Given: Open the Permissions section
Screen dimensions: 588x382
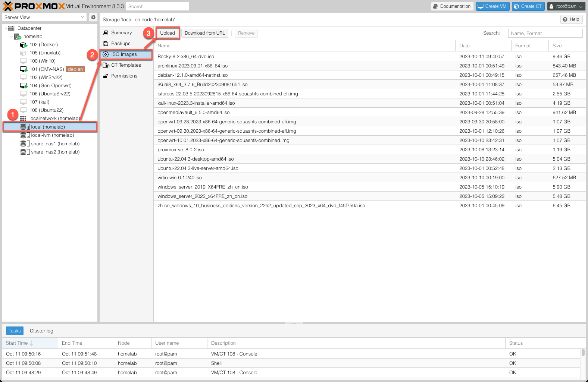Looking at the screenshot, I should (x=126, y=76).
